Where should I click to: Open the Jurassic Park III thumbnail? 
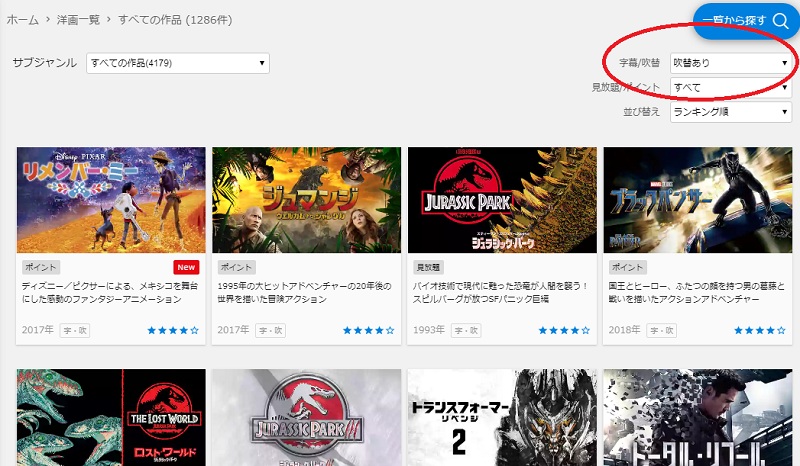[x=307, y=418]
